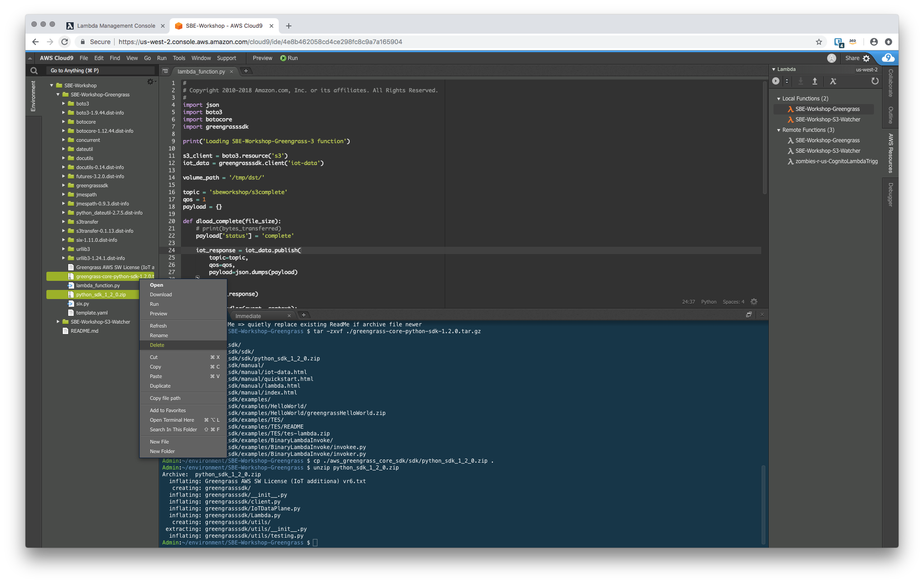
Task: Choose New Folder in the context menu
Action: pyautogui.click(x=183, y=451)
